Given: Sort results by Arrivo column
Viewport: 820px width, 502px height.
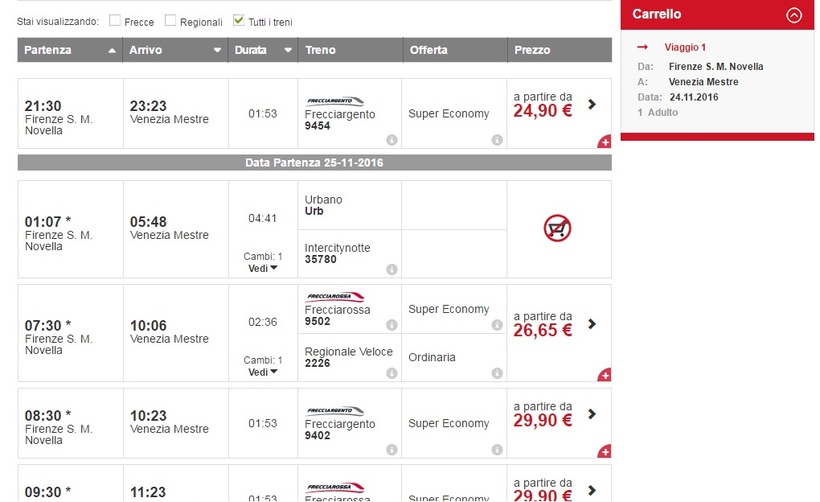Looking at the screenshot, I should [x=174, y=50].
